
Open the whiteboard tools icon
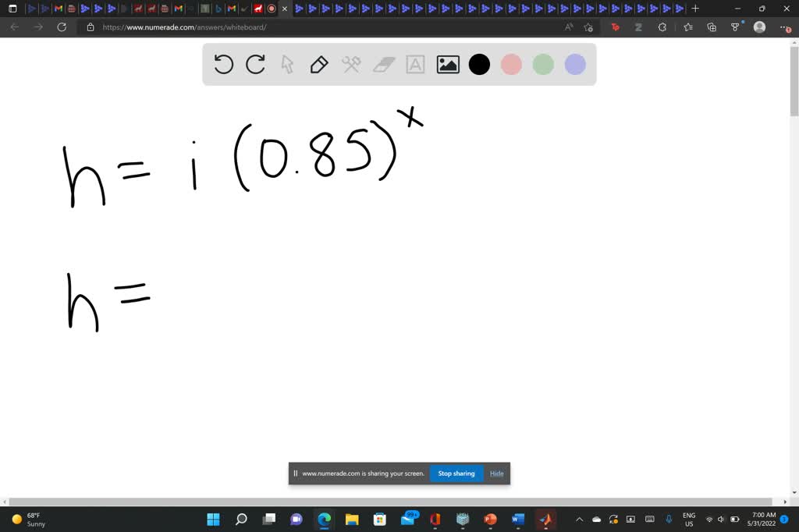pyautogui.click(x=351, y=65)
